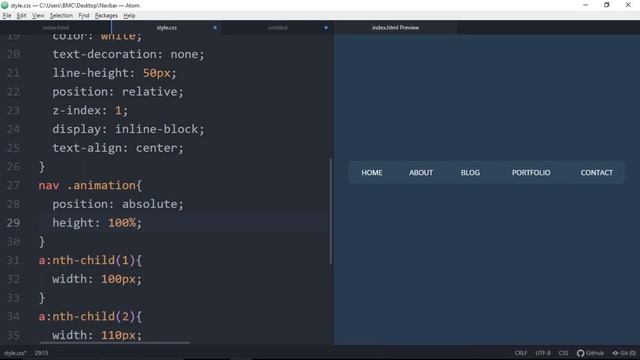Click the modified dot on style.css tab
640x360 pixels.
pos(215,28)
